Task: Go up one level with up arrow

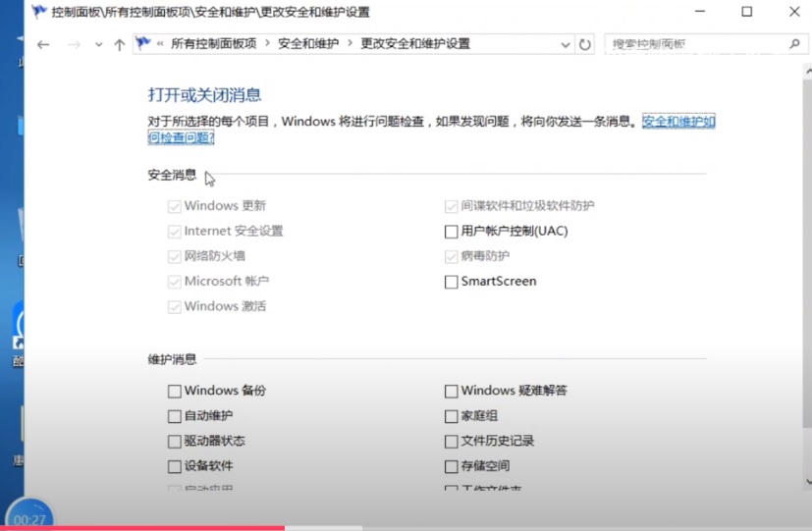Action: click(120, 45)
